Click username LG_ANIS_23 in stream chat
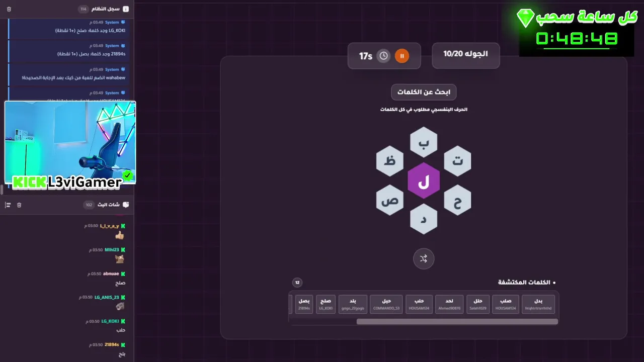 click(107, 297)
